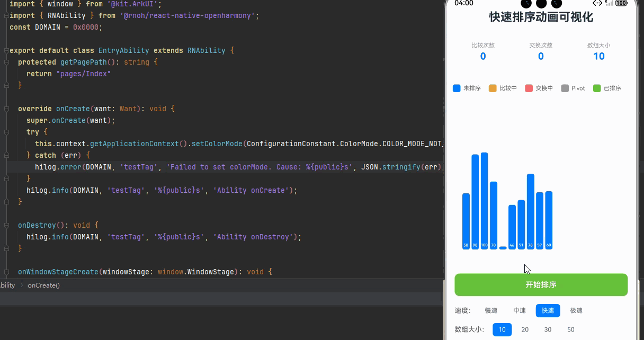The image size is (644, 340).
Task: Click the battery 100 indicator in phone status bar
Action: 621,3
